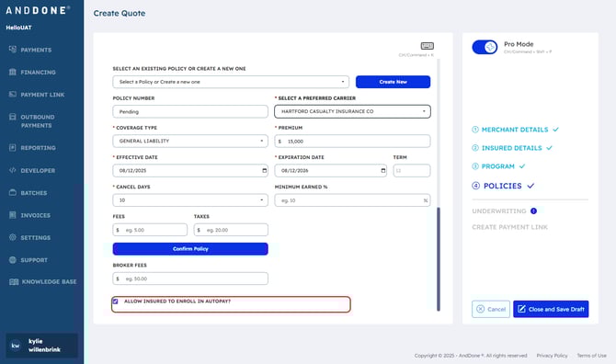Open the Select a Policy dropdown
The image size is (616, 364).
(231, 82)
